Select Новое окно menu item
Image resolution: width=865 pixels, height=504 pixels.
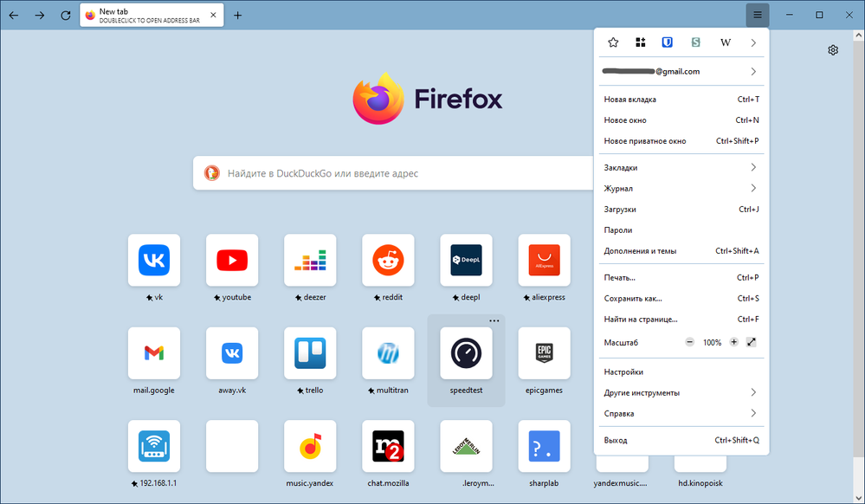tap(681, 120)
